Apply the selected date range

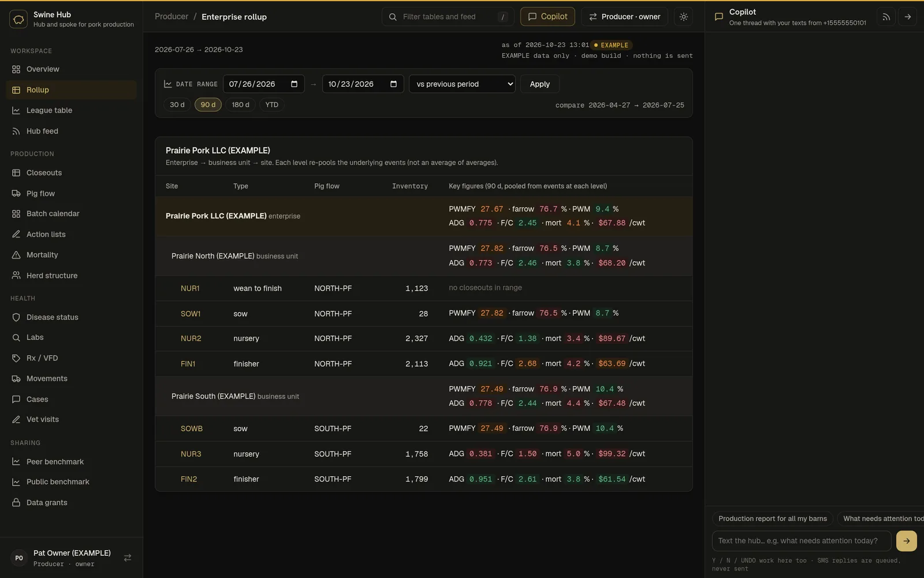[x=539, y=84]
